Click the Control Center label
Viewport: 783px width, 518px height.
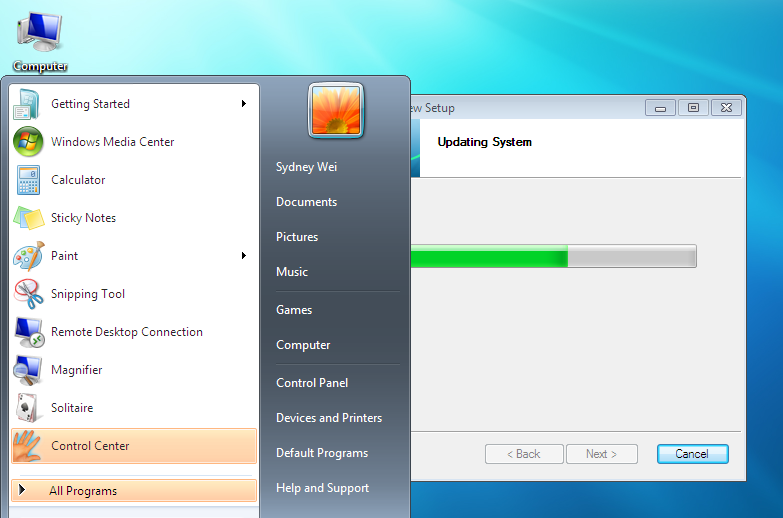pyautogui.click(x=90, y=446)
